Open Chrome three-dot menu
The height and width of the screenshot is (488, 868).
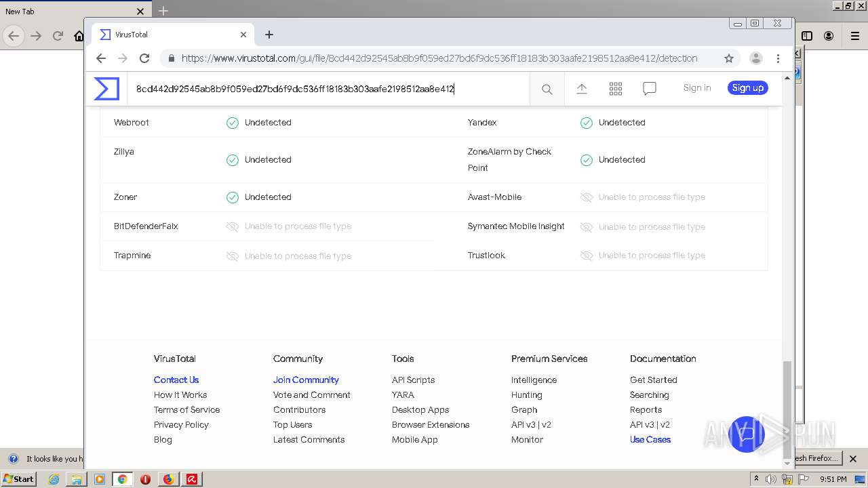[778, 58]
